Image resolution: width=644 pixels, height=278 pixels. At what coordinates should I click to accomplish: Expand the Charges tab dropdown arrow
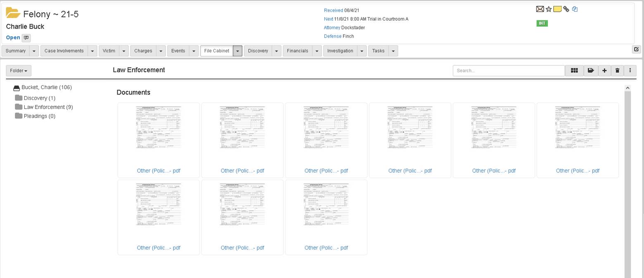tap(161, 51)
